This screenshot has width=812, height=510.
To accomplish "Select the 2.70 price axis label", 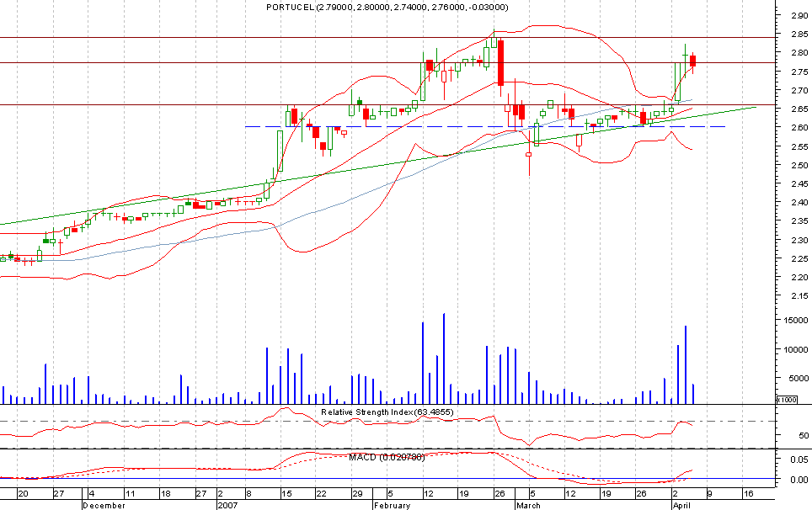I will coord(799,90).
